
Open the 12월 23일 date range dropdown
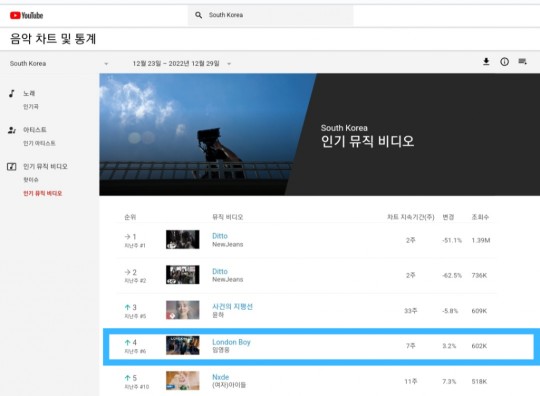click(x=181, y=64)
